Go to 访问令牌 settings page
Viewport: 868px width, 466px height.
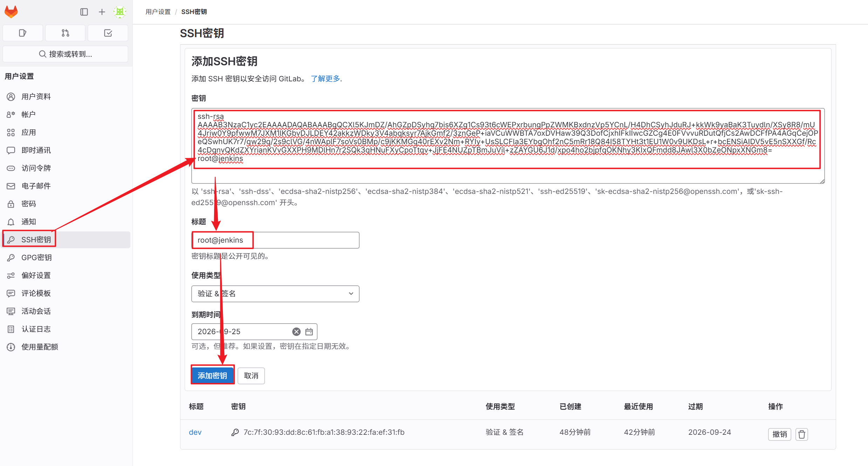(x=36, y=168)
